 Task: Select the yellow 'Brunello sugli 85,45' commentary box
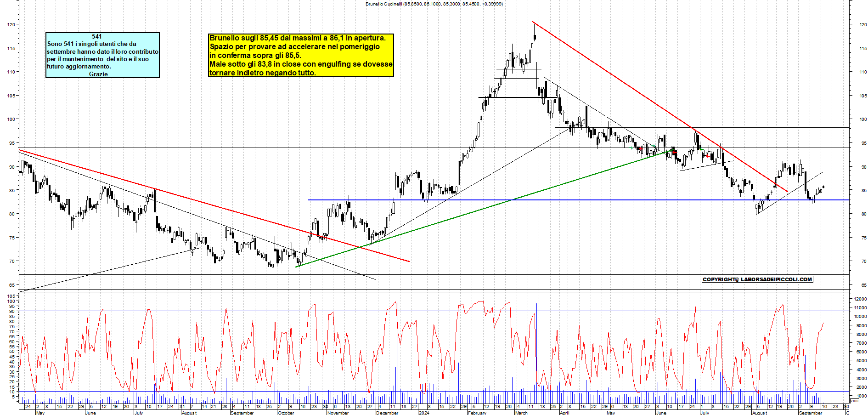301,55
